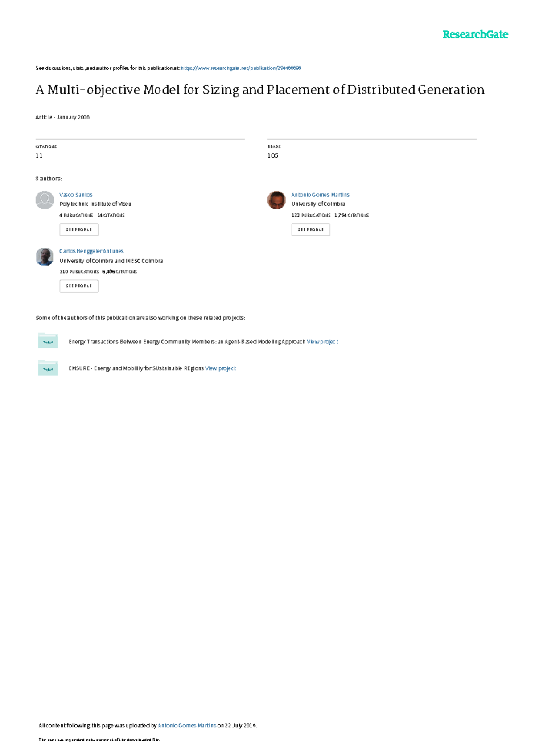Click University of Coimbra affiliation under Antonio

click(x=318, y=204)
